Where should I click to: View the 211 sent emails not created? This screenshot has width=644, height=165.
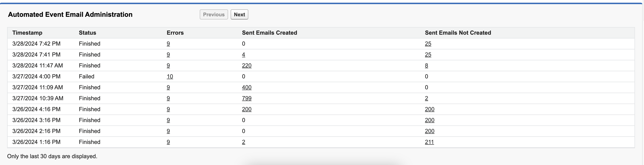click(429, 142)
